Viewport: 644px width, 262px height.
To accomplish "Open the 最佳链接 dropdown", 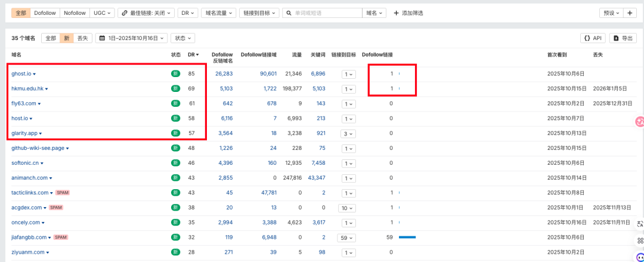I will tap(146, 13).
